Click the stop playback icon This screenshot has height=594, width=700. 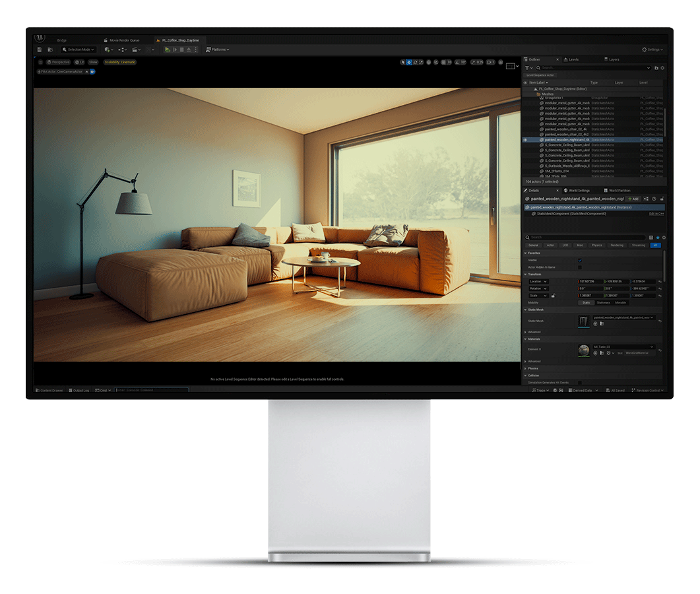181,49
